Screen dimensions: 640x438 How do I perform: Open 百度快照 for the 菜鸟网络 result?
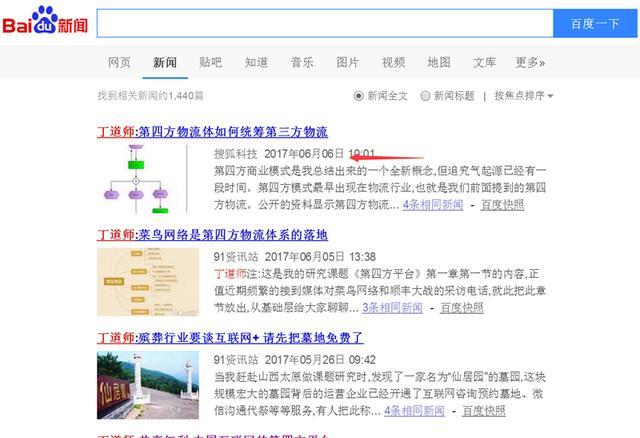(462, 307)
